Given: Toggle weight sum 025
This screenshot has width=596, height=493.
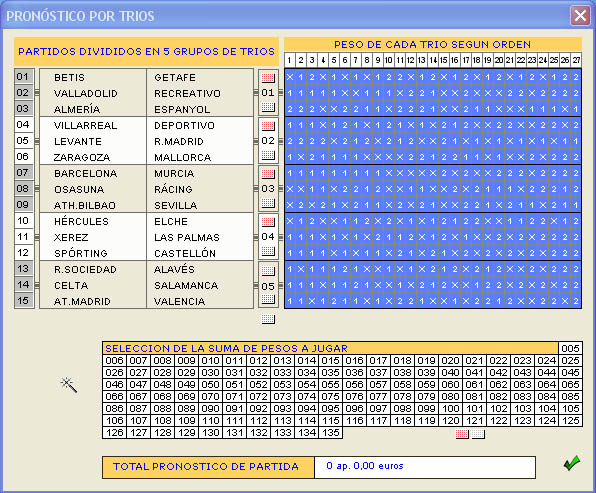Looking at the screenshot, I should pyautogui.click(x=570, y=360).
